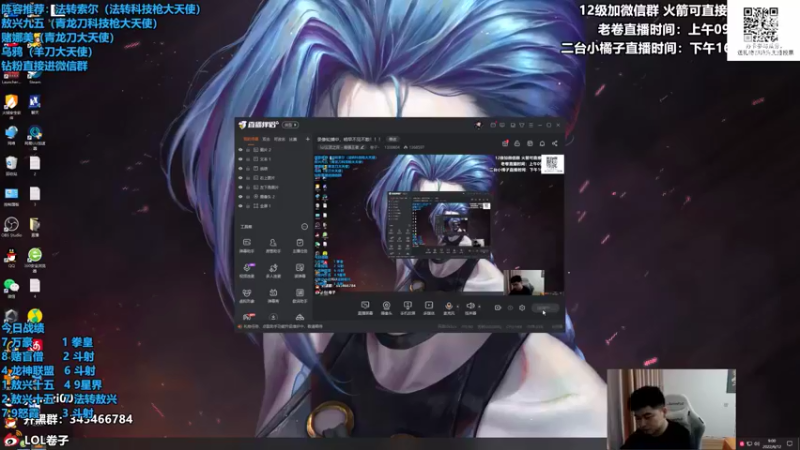Viewport: 800px width, 450px height.
Task: Open the danmaku show tool (弹幕秀)
Action: (273, 295)
